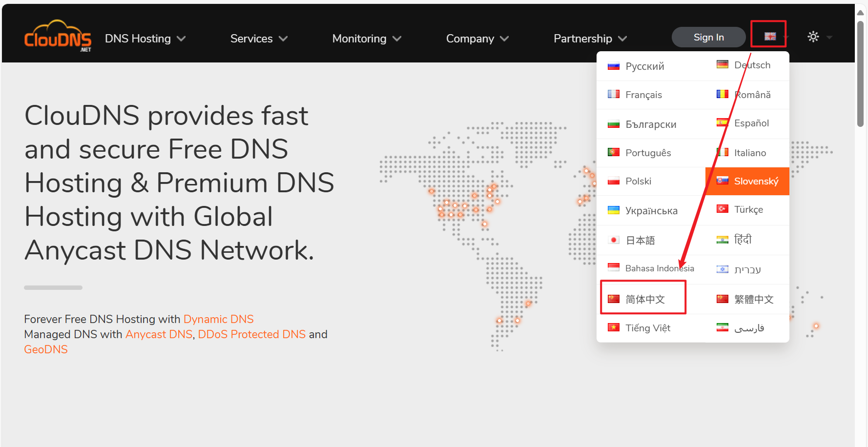Click the Bulgarian flag icon
Viewport: 868px width, 447px height.
pyautogui.click(x=614, y=124)
